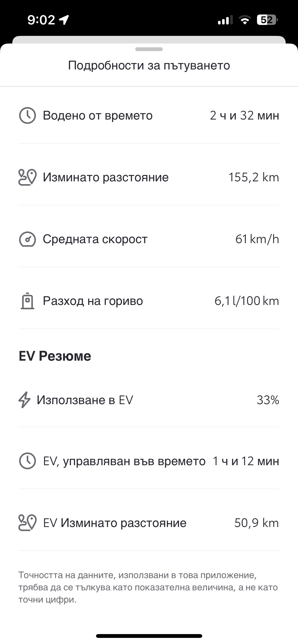Tap the EV Резюме section heading
The height and width of the screenshot is (644, 298).
pyautogui.click(x=55, y=356)
